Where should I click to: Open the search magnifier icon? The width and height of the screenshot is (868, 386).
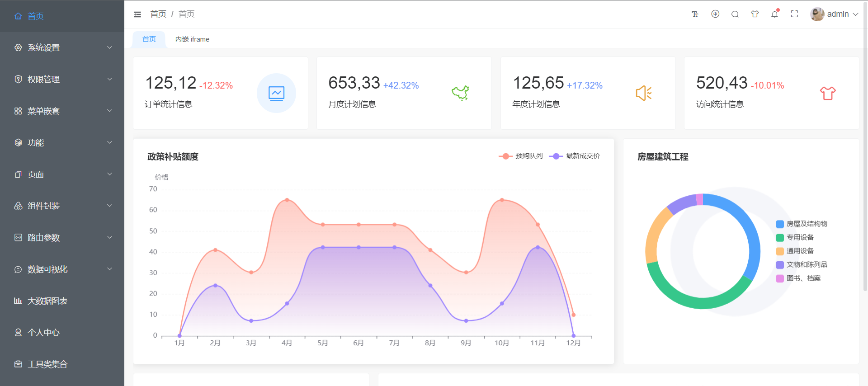[x=735, y=14]
